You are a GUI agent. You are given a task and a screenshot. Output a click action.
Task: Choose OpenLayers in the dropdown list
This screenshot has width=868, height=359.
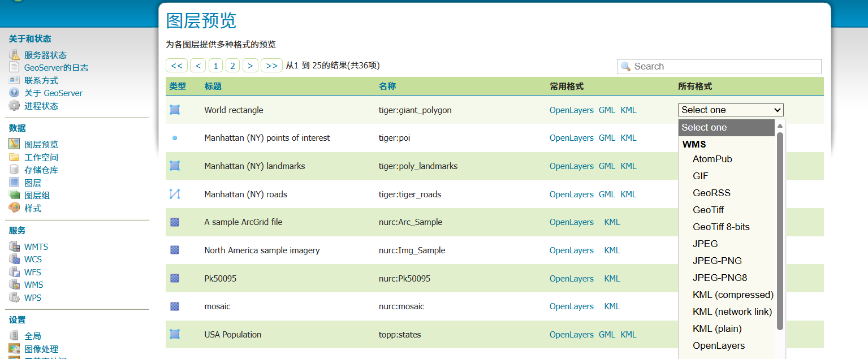pyautogui.click(x=719, y=345)
